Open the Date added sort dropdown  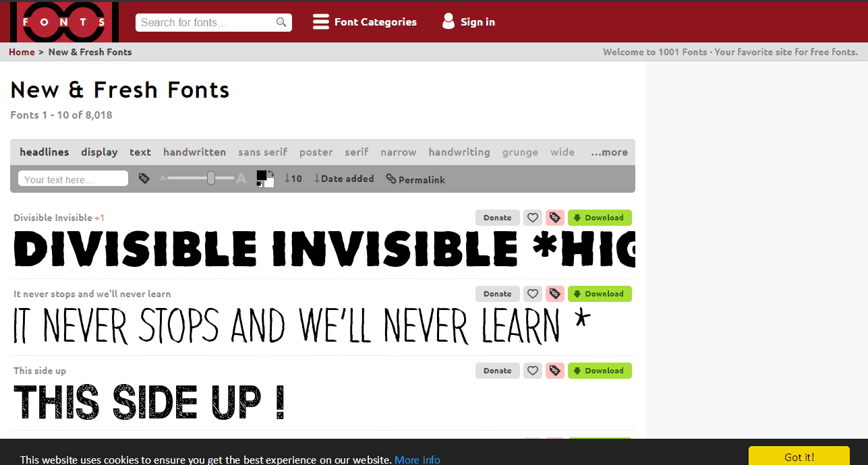(344, 179)
